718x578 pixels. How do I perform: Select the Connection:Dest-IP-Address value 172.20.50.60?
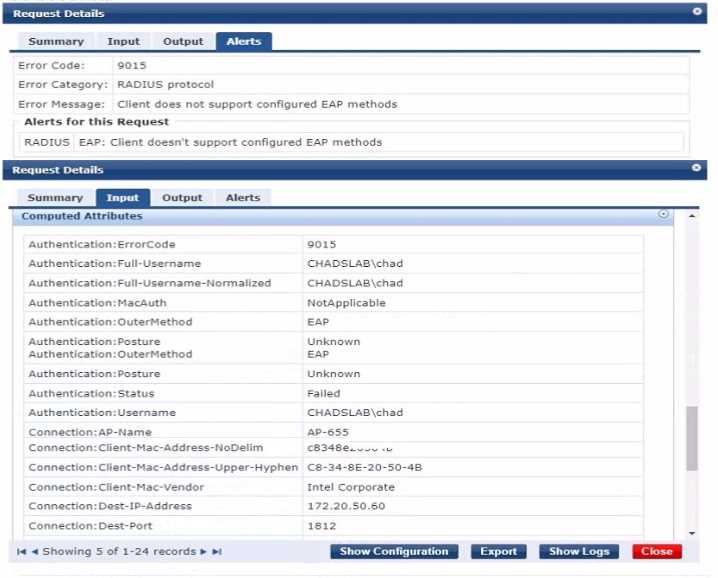click(x=346, y=506)
